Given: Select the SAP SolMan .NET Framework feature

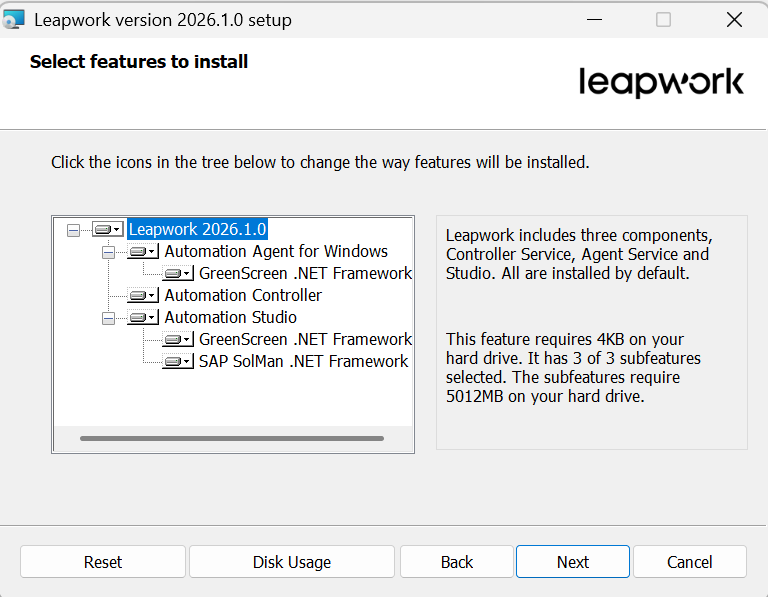Looking at the screenshot, I should (303, 361).
